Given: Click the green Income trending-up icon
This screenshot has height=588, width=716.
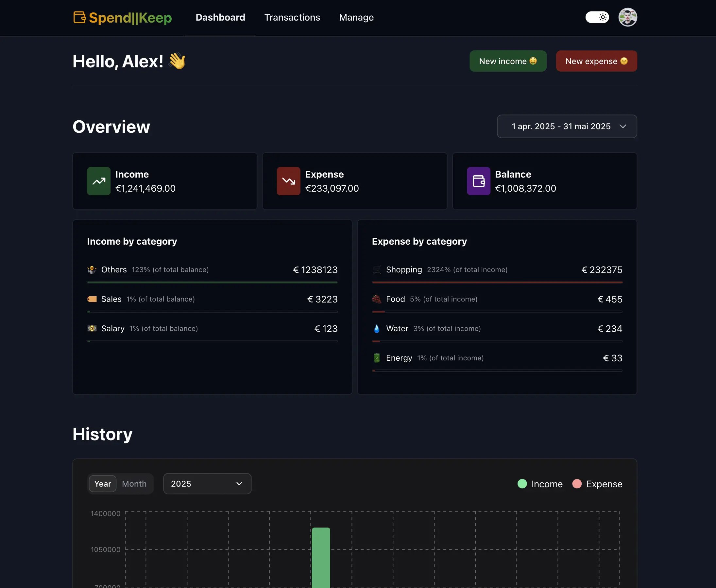Looking at the screenshot, I should (98, 181).
